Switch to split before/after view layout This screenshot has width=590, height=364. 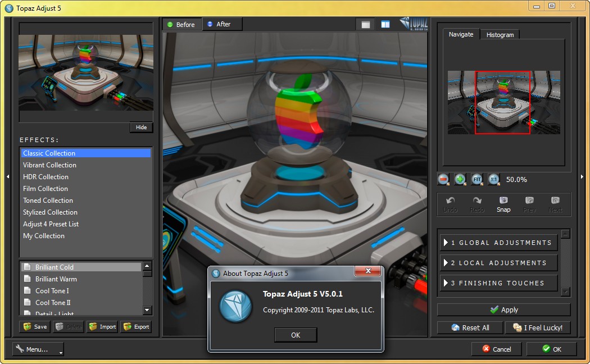[x=385, y=25]
